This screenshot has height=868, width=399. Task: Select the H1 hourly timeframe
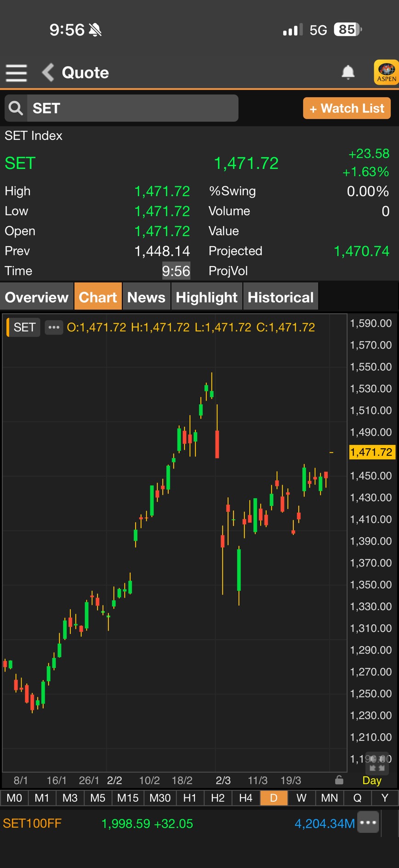(x=189, y=798)
